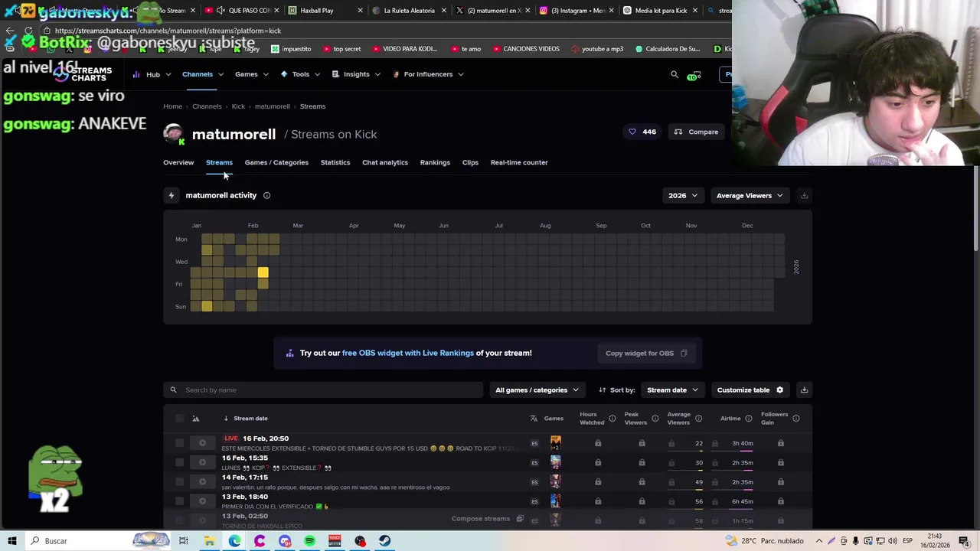This screenshot has height=551, width=980.
Task: Open the site search magnifier icon
Action: click(675, 75)
